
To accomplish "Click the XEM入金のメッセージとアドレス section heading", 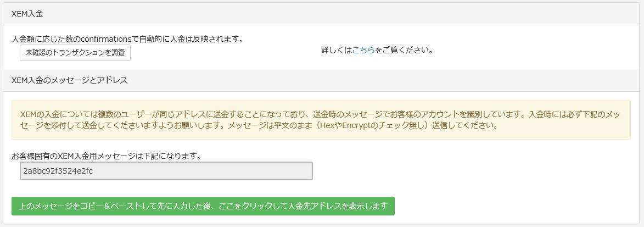I will click(70, 80).
